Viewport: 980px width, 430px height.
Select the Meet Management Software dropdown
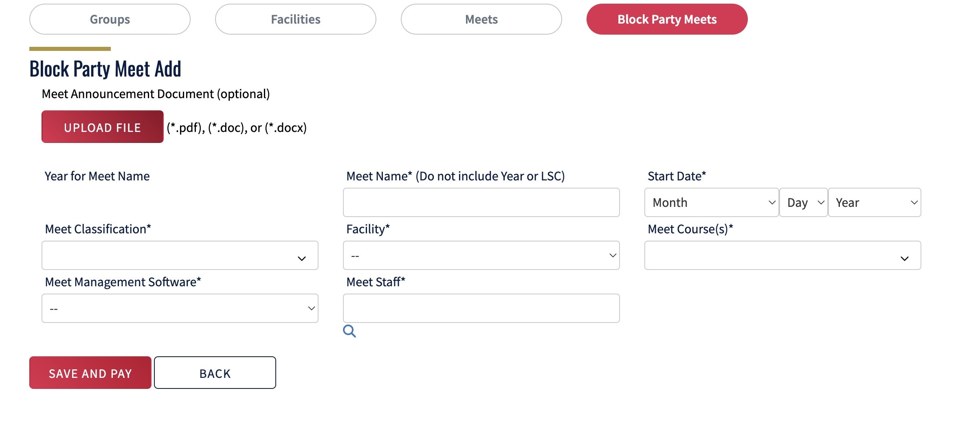[x=180, y=308]
